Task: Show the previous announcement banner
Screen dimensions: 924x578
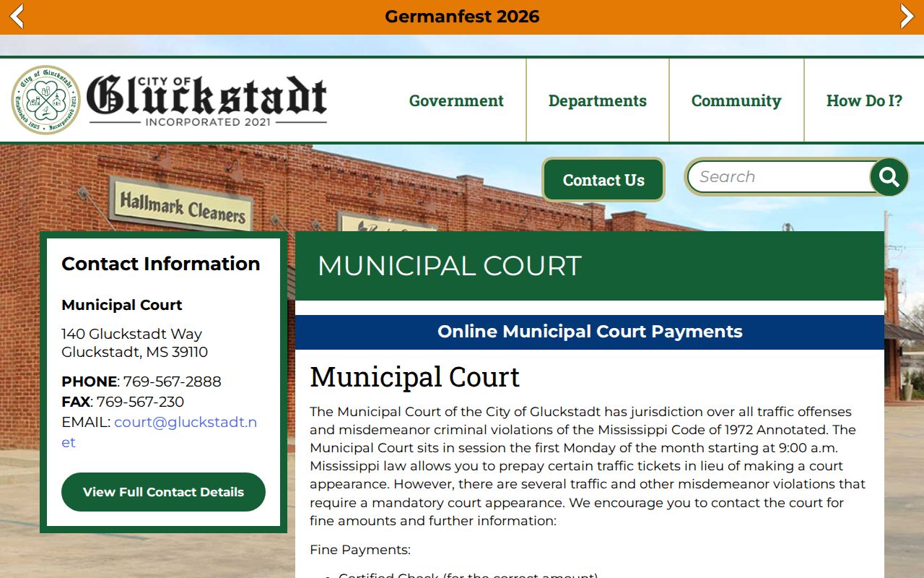Action: 16,17
